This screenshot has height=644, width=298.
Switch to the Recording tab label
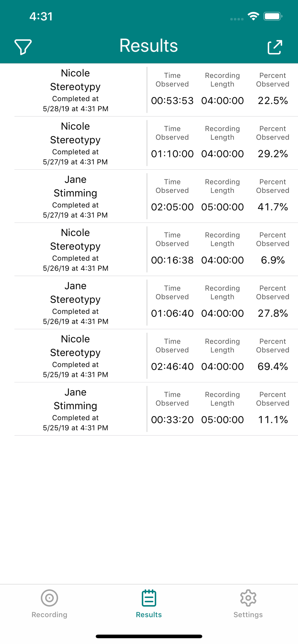pos(49,614)
